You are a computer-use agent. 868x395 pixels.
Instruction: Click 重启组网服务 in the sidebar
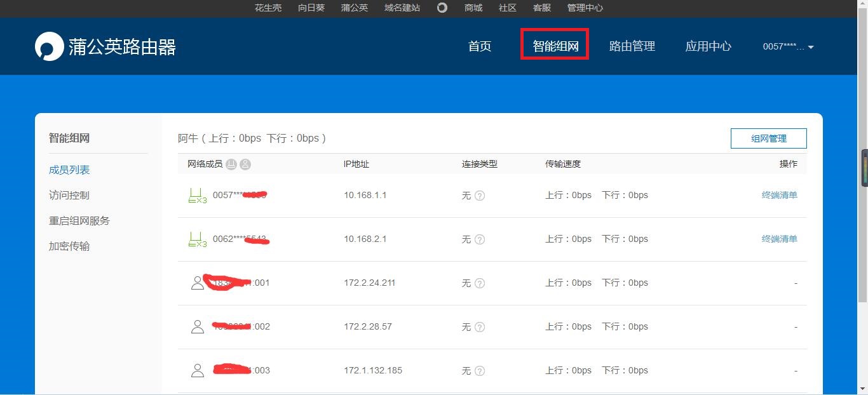coord(79,220)
